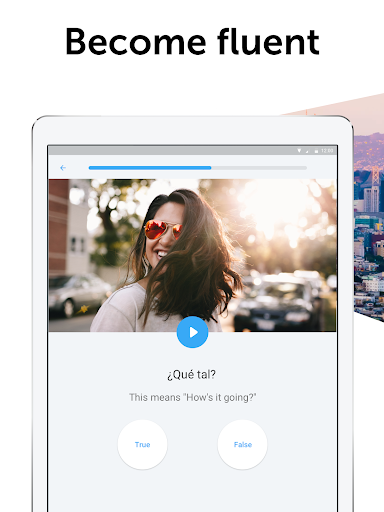Answer True to the translation question
The height and width of the screenshot is (512, 384).
(x=142, y=444)
